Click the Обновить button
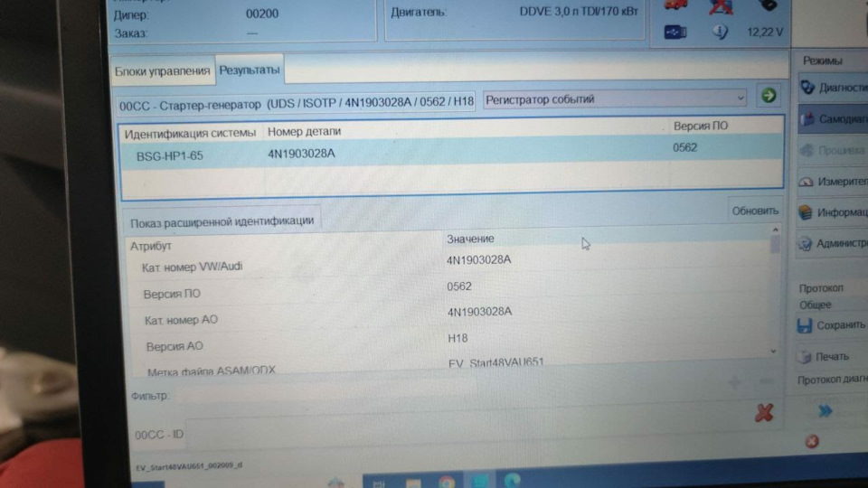Image resolution: width=868 pixels, height=488 pixels. [x=755, y=211]
